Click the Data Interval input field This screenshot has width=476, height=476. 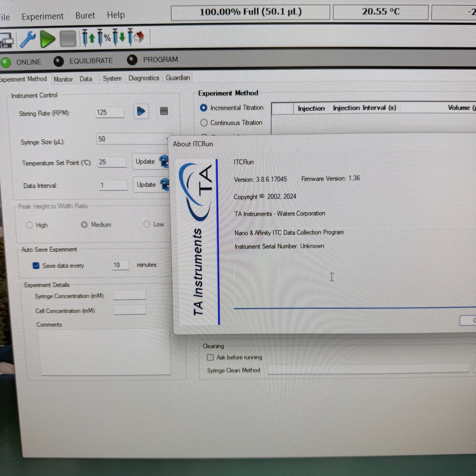(113, 185)
